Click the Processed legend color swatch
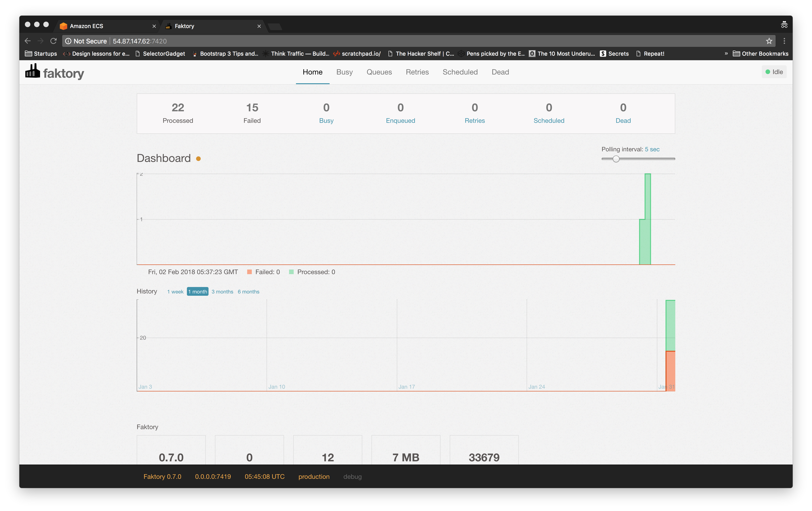 (291, 272)
